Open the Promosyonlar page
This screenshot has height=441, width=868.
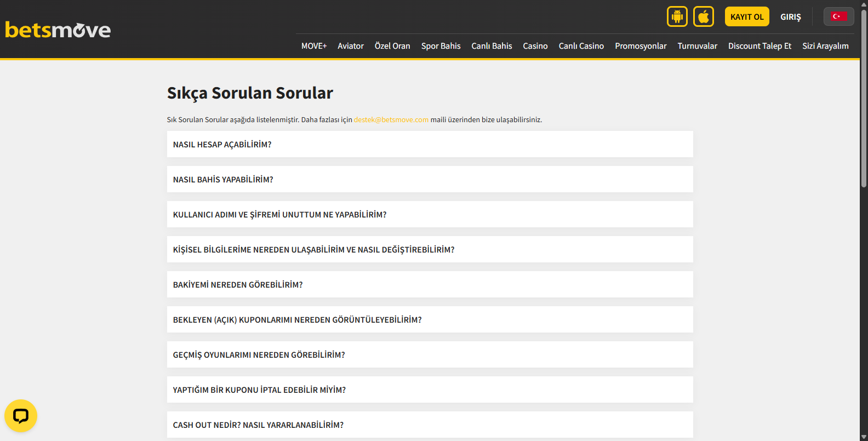point(641,46)
